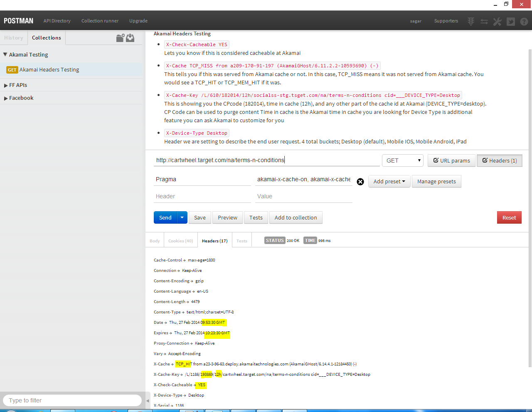This screenshot has height=412, width=532.
Task: Switch to the History tab
Action: click(x=14, y=37)
